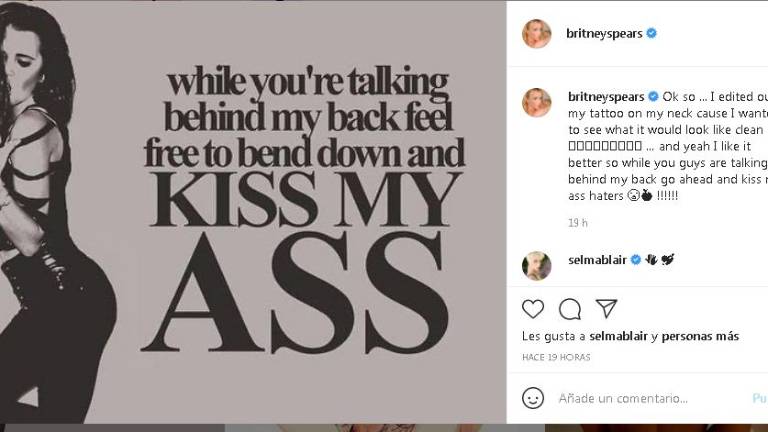The height and width of the screenshot is (432, 768).
Task: Open selmablair's profile picture in comments
Action: pyautogui.click(x=537, y=264)
